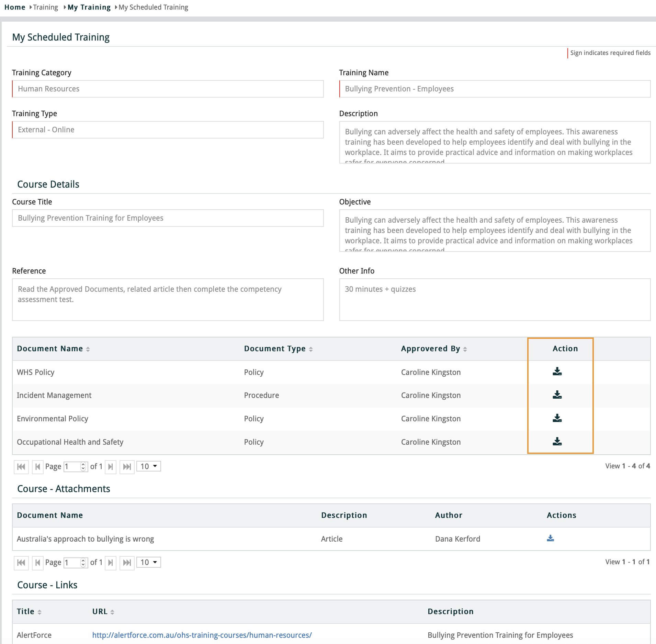Navigate to Home in breadcrumb
The width and height of the screenshot is (656, 644).
pos(15,7)
